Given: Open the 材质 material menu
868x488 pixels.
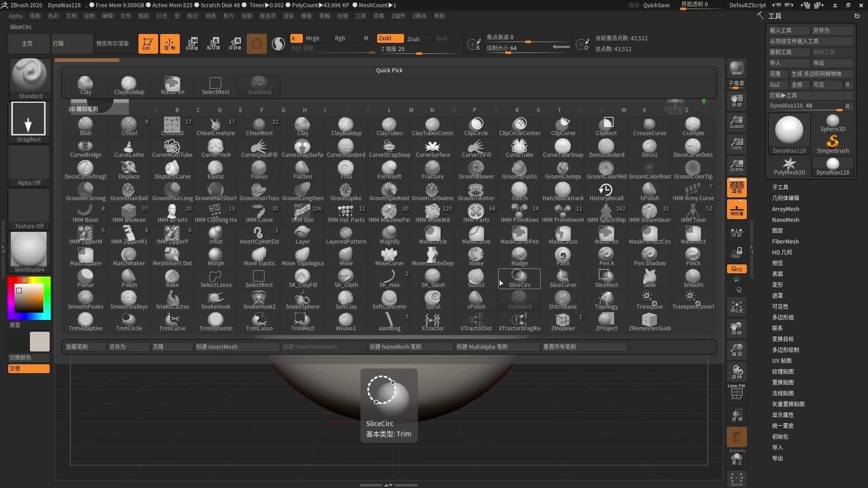Looking at the screenshot, I should [x=211, y=16].
